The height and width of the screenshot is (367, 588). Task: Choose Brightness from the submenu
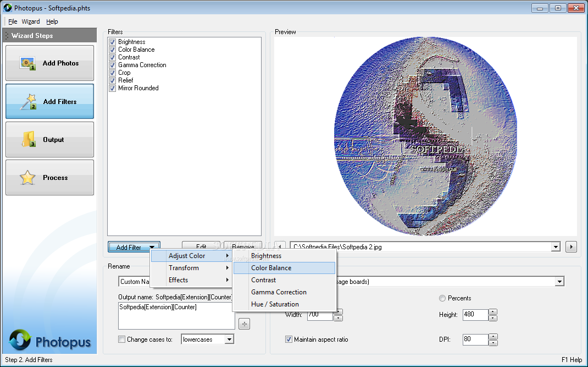tap(284, 256)
